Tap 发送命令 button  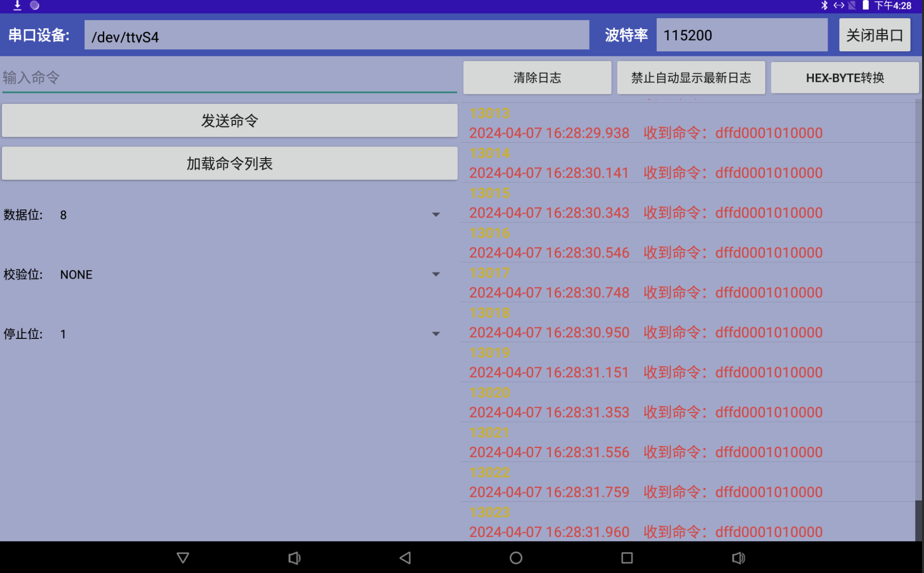(230, 121)
